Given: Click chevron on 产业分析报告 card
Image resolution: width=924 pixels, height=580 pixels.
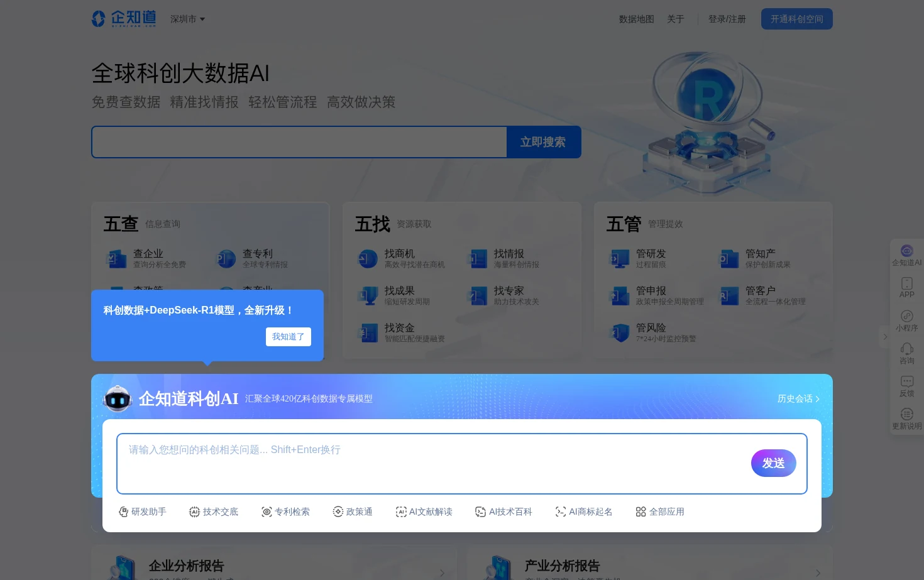Looking at the screenshot, I should pos(818,572).
